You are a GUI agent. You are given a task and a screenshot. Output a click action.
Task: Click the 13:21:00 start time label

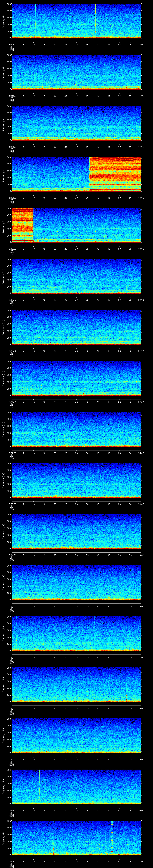[x=12, y=402]
